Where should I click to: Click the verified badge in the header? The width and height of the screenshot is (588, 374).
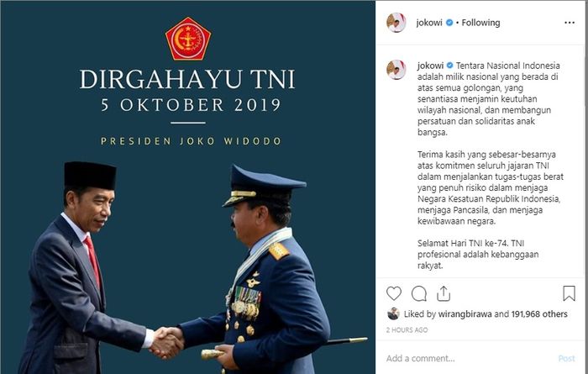tap(449, 23)
